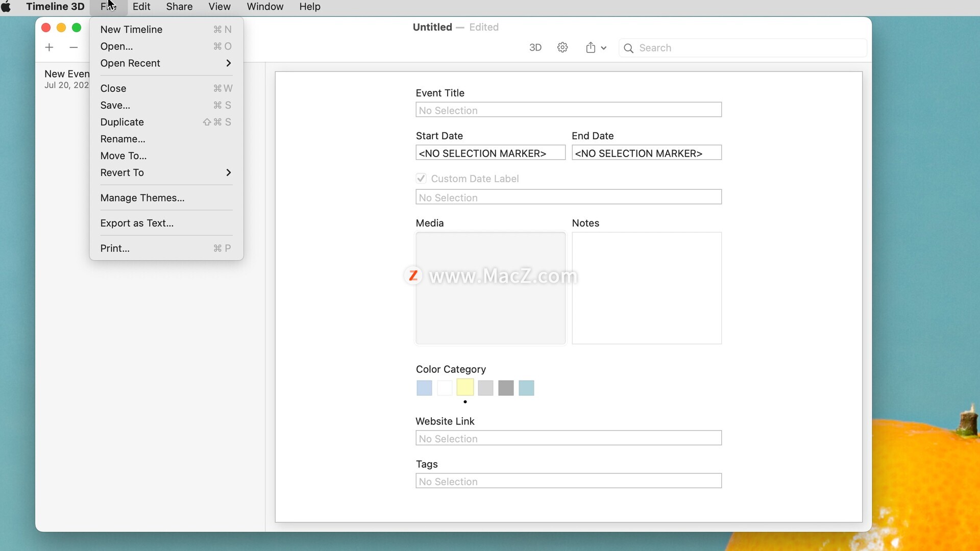
Task: Click the share icon in toolbar
Action: point(591,47)
